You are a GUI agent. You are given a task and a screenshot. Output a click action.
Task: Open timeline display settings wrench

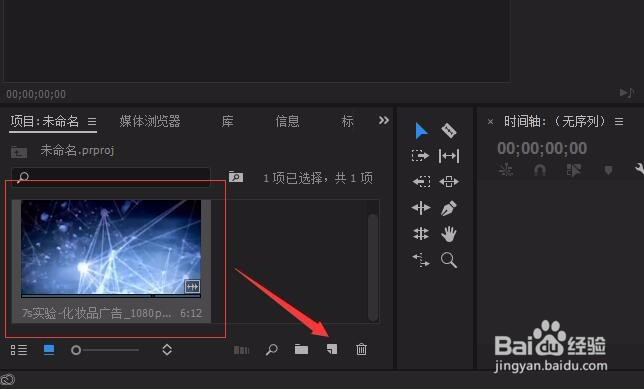click(639, 169)
